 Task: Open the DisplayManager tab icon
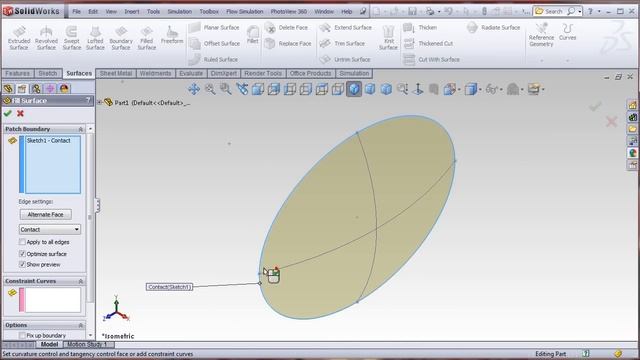coord(64,89)
